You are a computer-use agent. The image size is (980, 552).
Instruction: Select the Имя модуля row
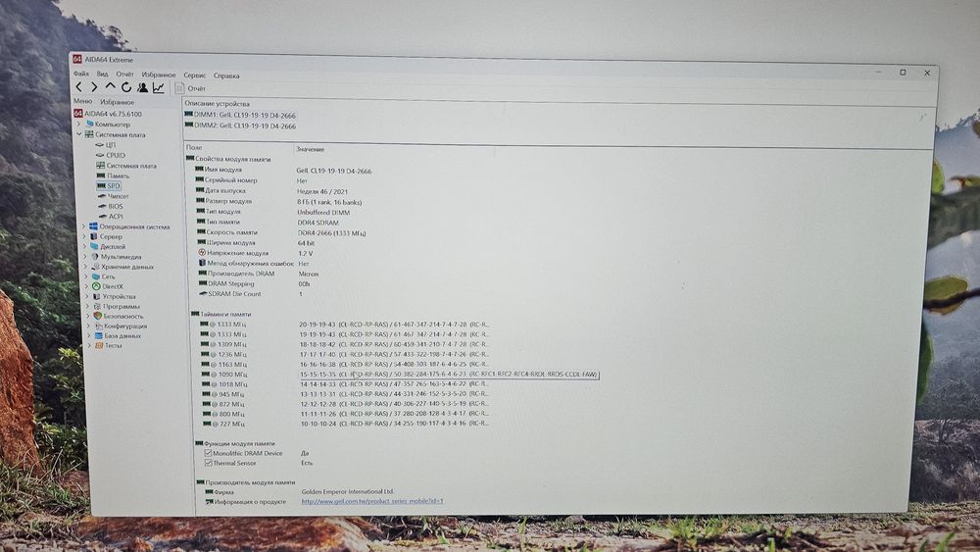coord(284,170)
